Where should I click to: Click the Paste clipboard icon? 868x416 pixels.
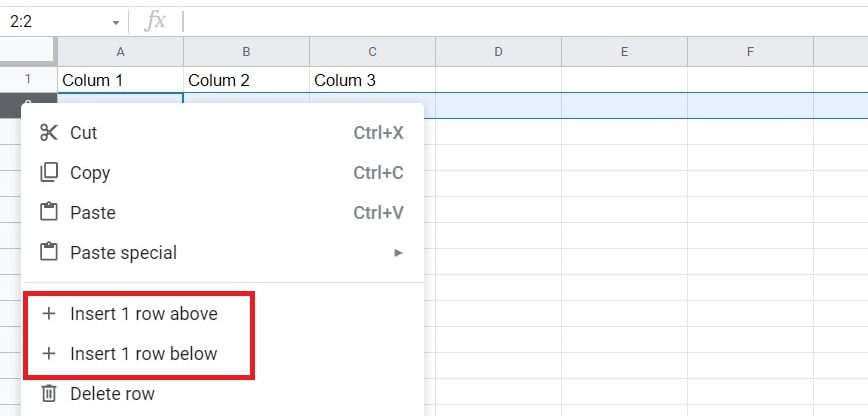(x=48, y=213)
